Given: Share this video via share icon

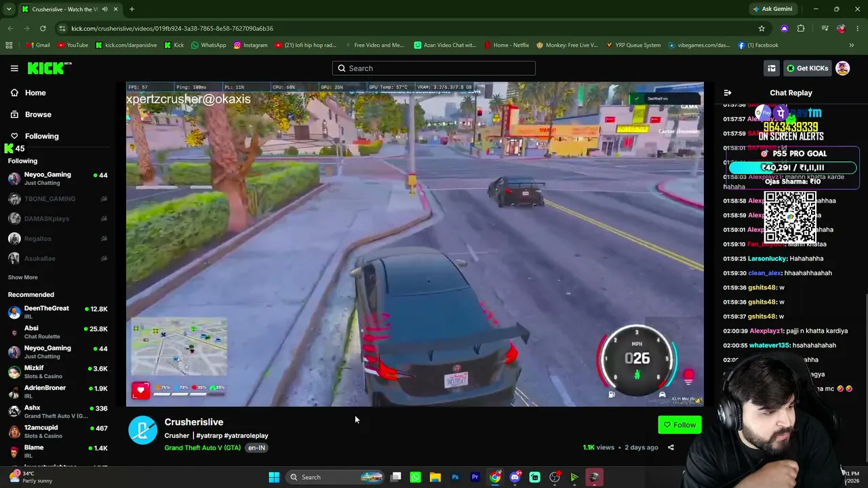Looking at the screenshot, I should (671, 447).
